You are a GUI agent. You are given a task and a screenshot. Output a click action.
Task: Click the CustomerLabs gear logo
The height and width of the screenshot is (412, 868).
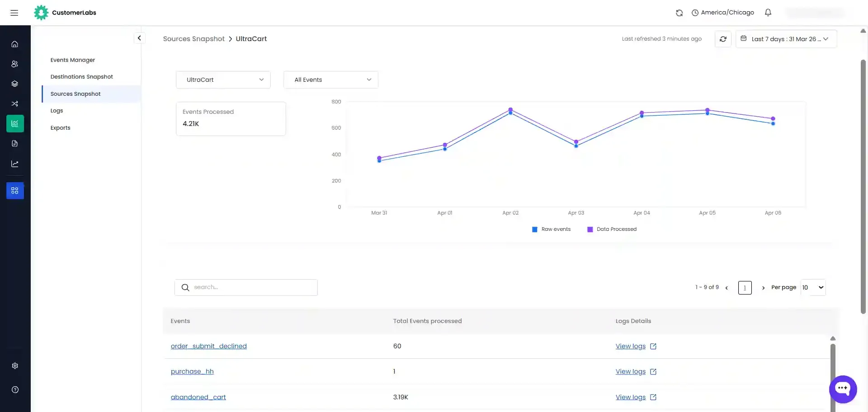pos(41,13)
